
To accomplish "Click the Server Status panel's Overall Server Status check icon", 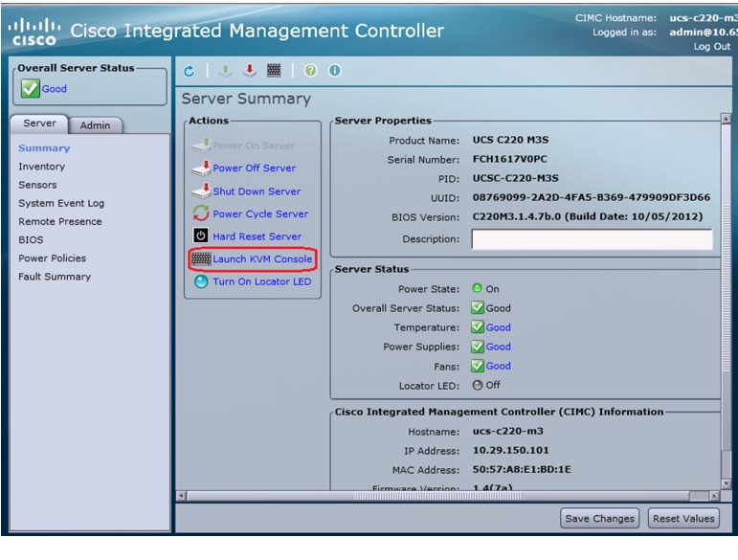I will [x=478, y=308].
